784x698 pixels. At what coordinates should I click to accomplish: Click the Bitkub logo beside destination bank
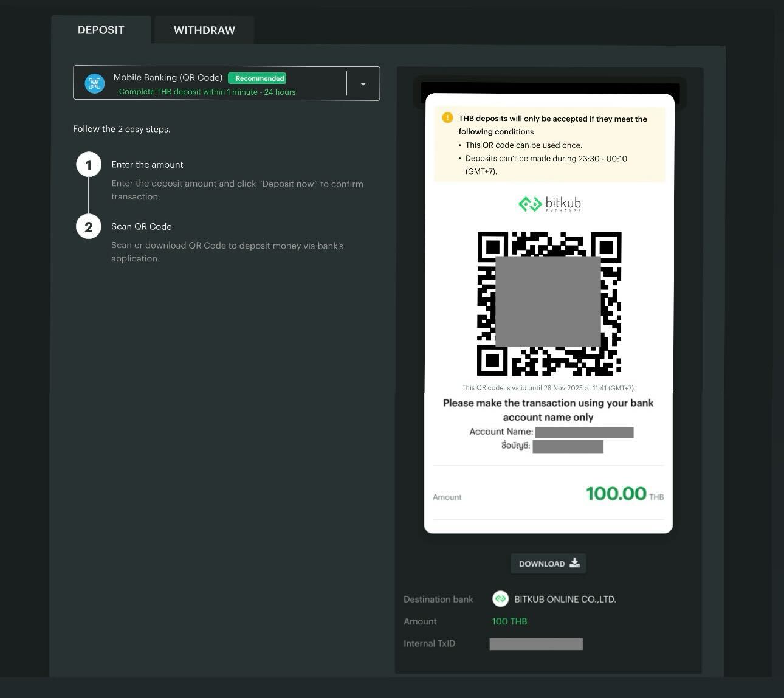500,599
